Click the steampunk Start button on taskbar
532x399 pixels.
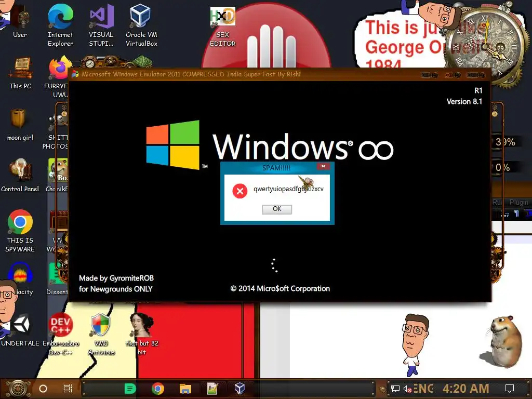pyautogui.click(x=18, y=389)
